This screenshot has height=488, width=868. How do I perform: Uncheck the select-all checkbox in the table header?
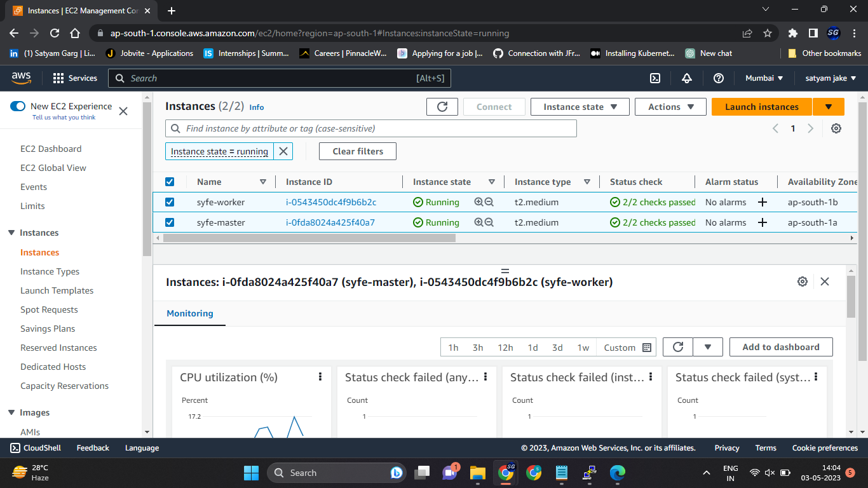170,181
